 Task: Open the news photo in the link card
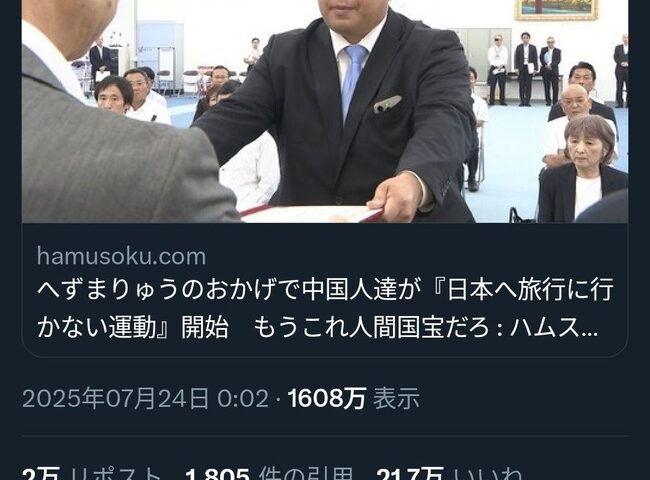[x=325, y=111]
